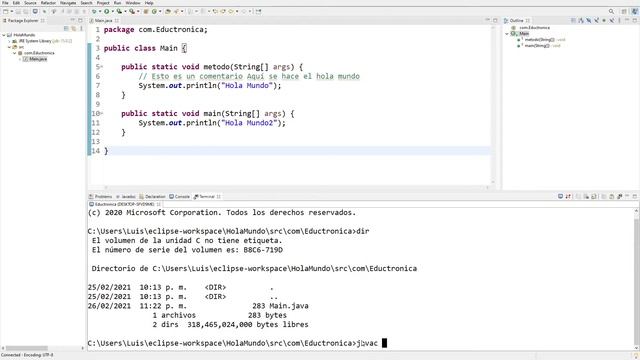Click the Pin Editor toolbar icon
Screen dimensions: 640x360
[x=258, y=11]
